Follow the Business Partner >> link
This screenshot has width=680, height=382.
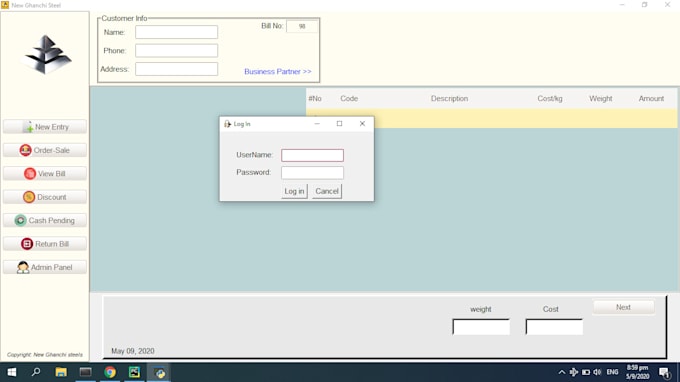[278, 72]
